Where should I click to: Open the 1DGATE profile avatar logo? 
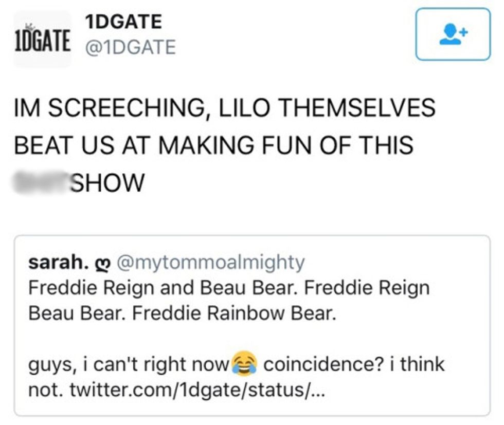[x=42, y=39]
